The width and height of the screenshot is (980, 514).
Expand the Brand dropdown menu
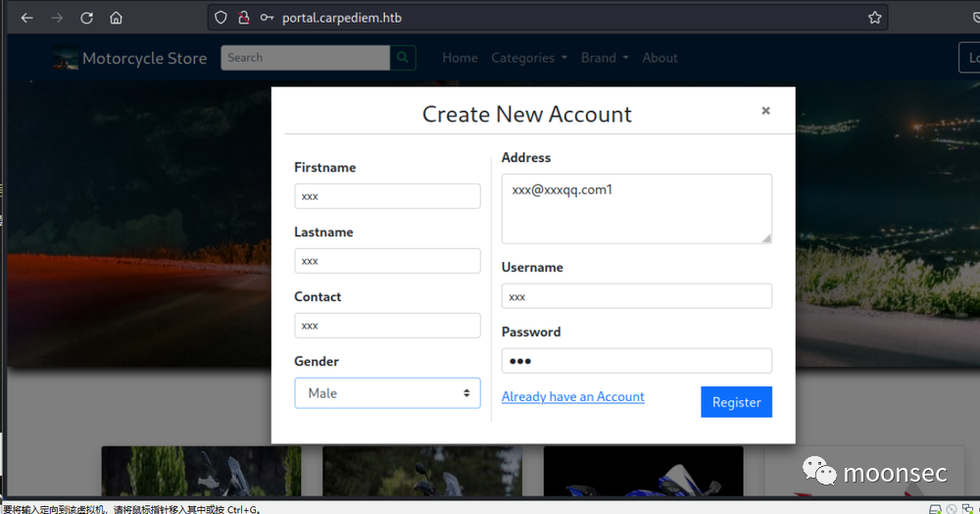point(605,58)
